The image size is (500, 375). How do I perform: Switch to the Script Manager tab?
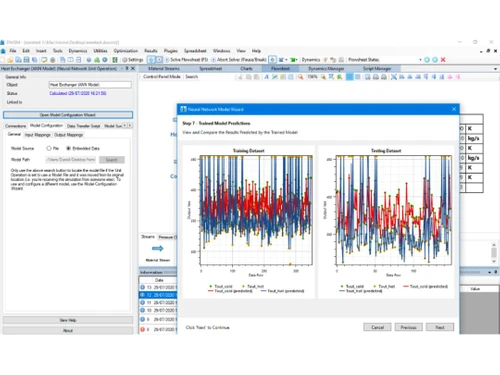coord(377,68)
